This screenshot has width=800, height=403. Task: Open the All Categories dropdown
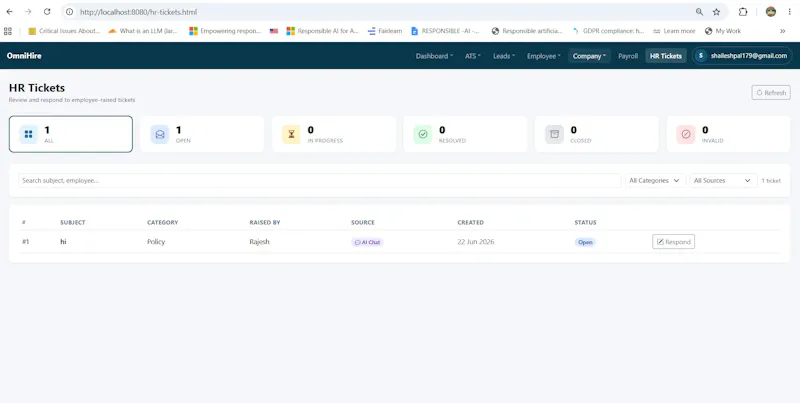click(x=655, y=181)
